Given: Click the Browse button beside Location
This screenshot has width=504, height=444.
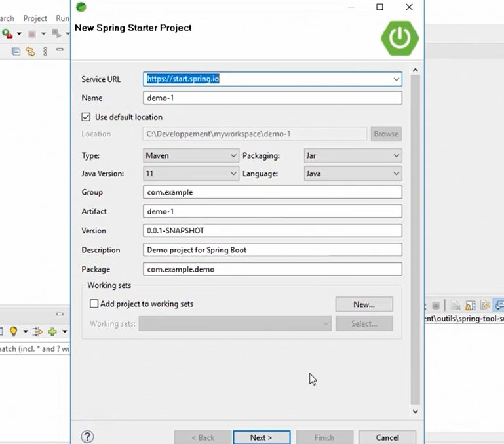Looking at the screenshot, I should point(386,134).
